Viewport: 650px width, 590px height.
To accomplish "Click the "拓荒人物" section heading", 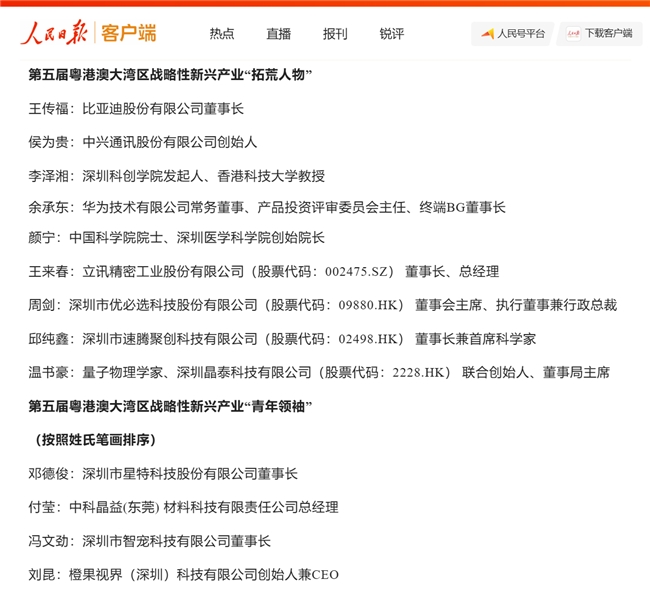I will [x=171, y=75].
